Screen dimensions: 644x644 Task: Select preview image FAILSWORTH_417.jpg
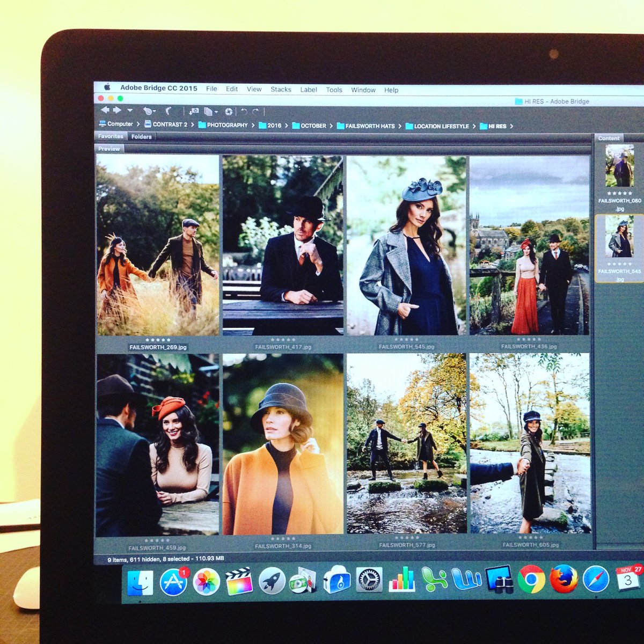click(x=283, y=245)
